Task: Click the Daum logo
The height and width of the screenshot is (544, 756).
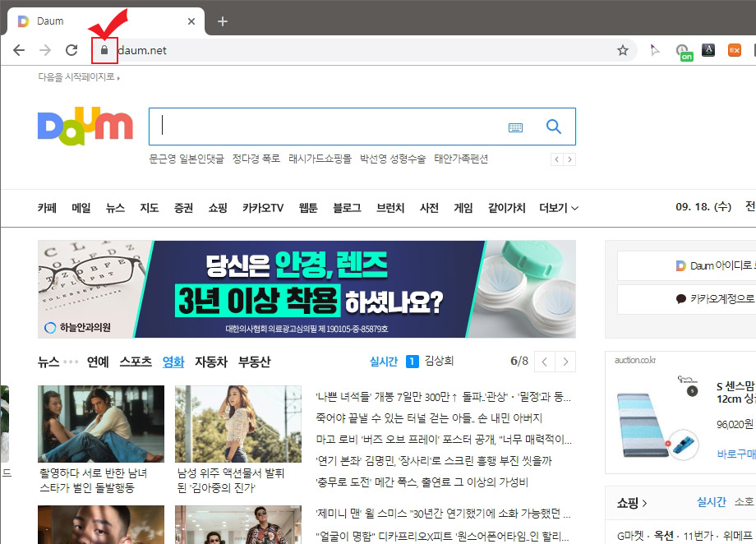Action: [85, 126]
